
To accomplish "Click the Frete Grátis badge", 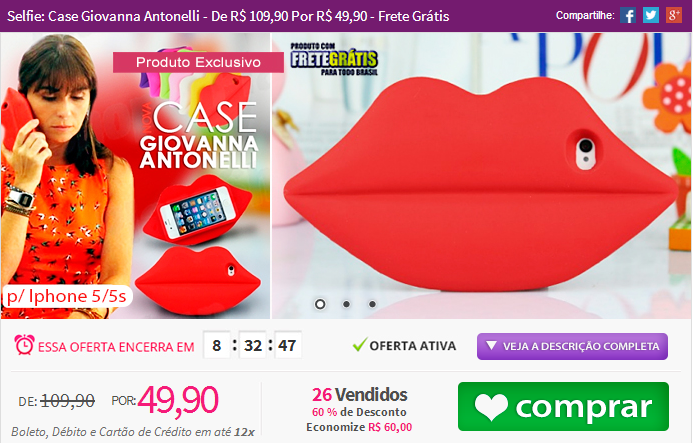I will (x=334, y=58).
